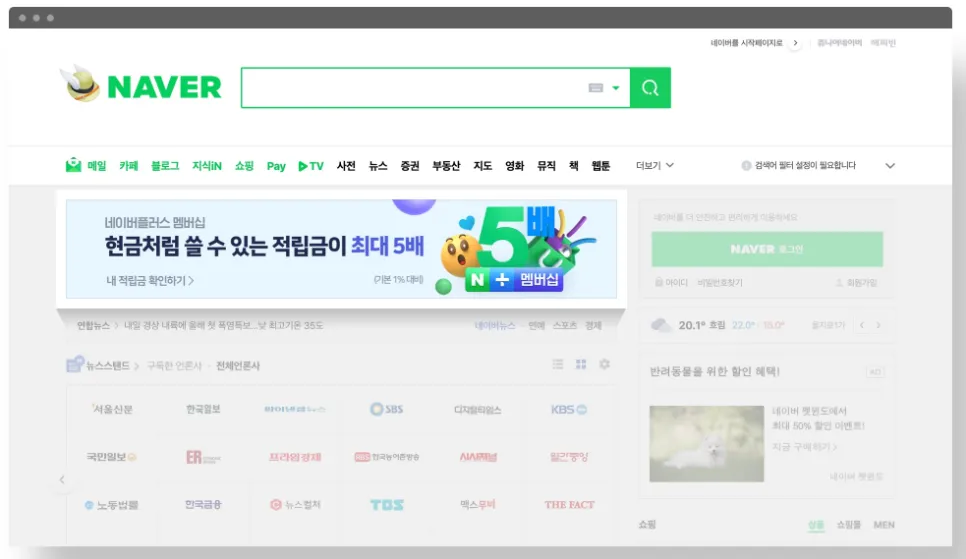Click the 비밀번호찾기 link
The height and width of the screenshot is (559, 966).
[x=720, y=282]
